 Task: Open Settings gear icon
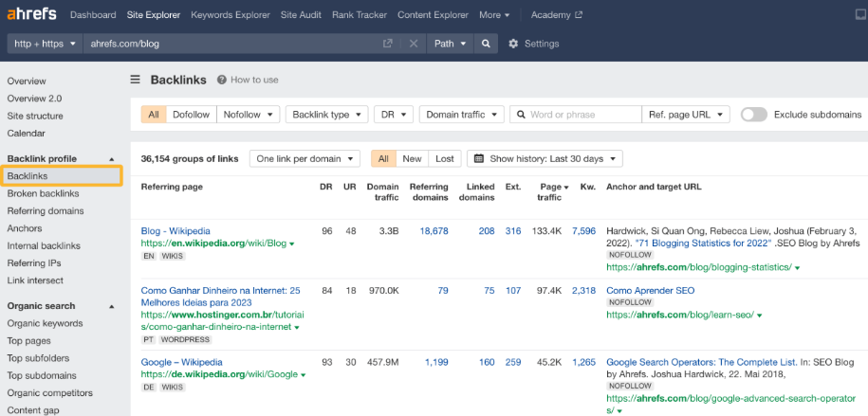tap(513, 44)
